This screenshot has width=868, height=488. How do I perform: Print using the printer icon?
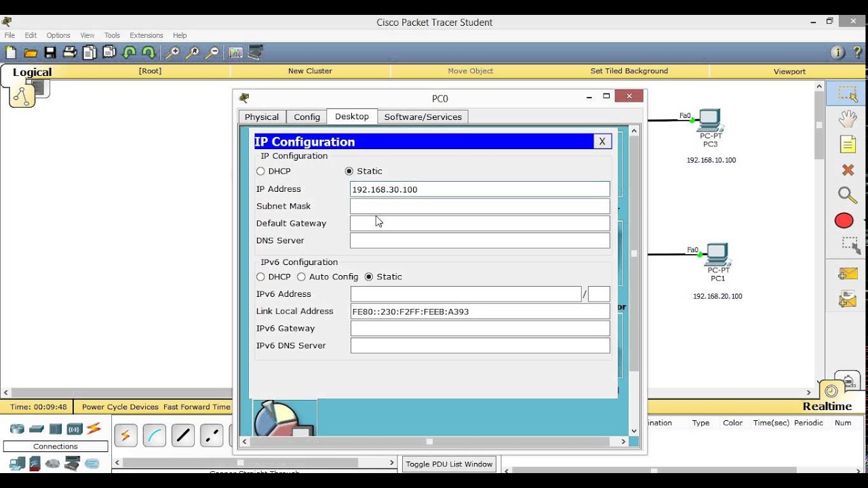click(x=70, y=53)
